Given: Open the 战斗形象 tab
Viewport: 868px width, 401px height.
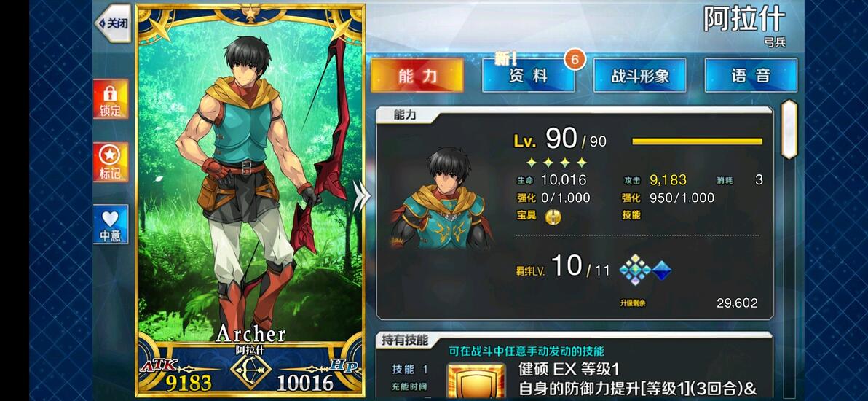Looking at the screenshot, I should point(640,75).
